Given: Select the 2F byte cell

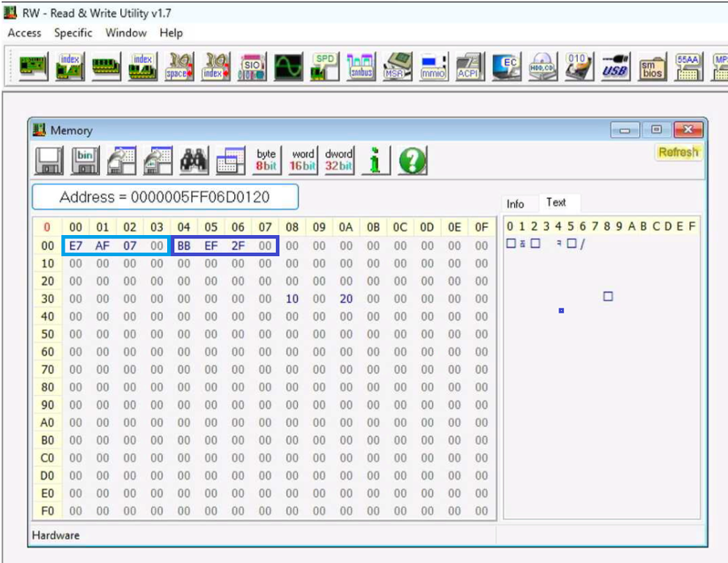Looking at the screenshot, I should [238, 246].
